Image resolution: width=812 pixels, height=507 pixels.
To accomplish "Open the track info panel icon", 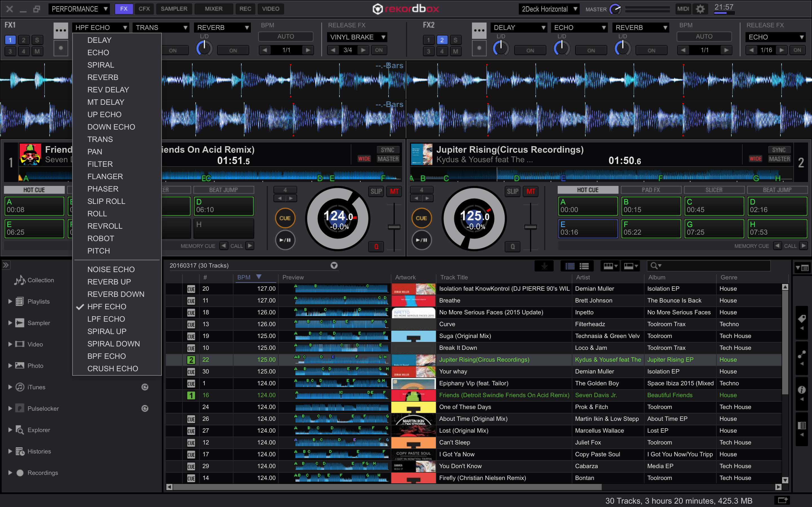I will pyautogui.click(x=802, y=390).
